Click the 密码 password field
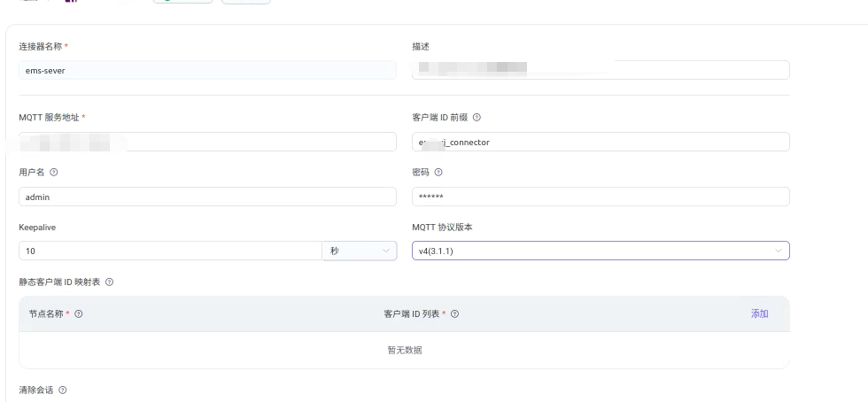This screenshot has width=868, height=402. tap(600, 197)
